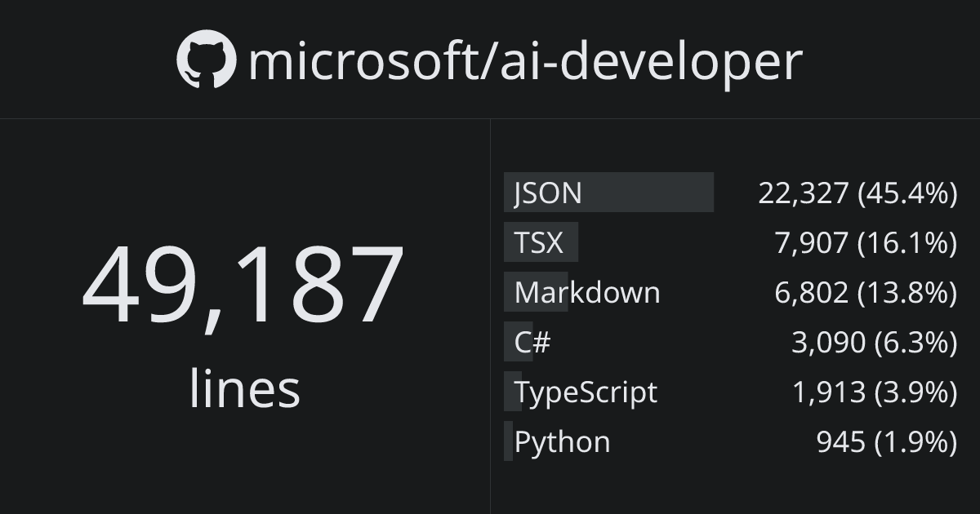Select the TypeScript language label
This screenshot has height=514, width=980.
pyautogui.click(x=586, y=392)
